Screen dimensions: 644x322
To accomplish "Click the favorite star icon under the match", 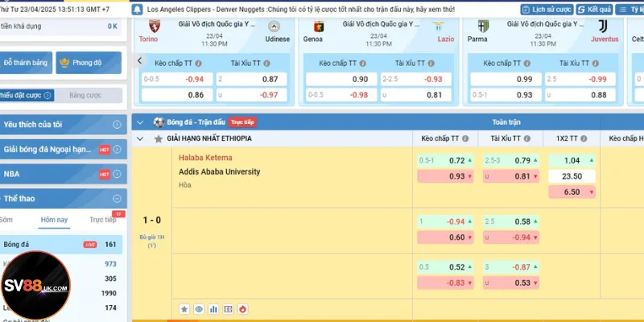I will click(184, 308).
